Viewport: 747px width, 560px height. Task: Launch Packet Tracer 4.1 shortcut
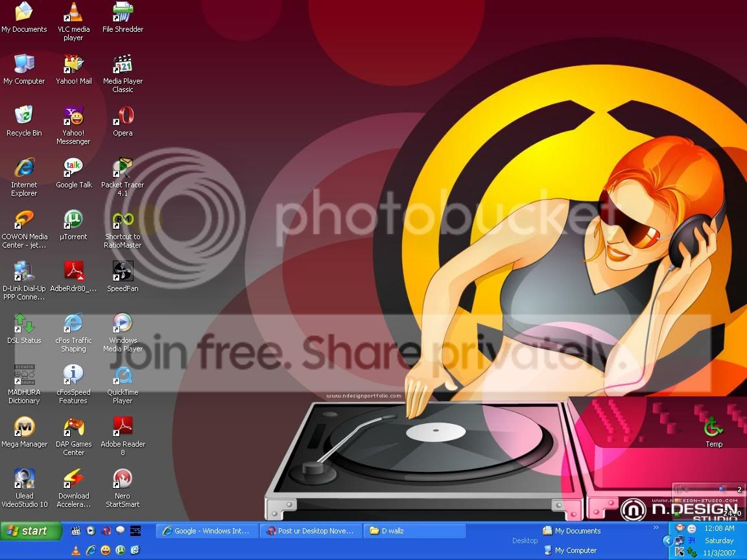tap(123, 177)
